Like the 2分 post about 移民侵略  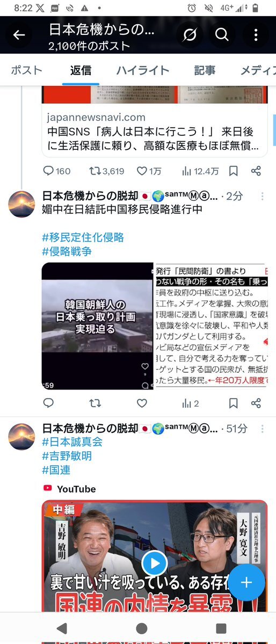click(x=142, y=403)
